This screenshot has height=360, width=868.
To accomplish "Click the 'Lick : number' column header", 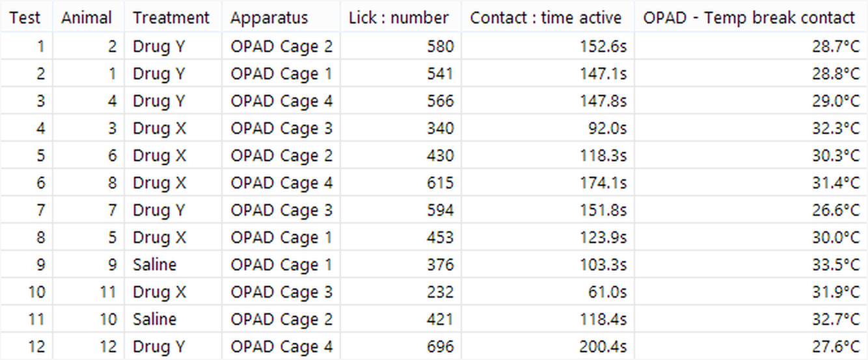I will pos(398,18).
